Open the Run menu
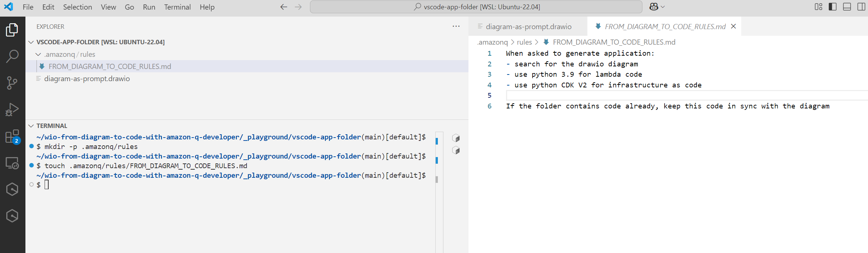Viewport: 868px width, 253px height. click(x=149, y=7)
